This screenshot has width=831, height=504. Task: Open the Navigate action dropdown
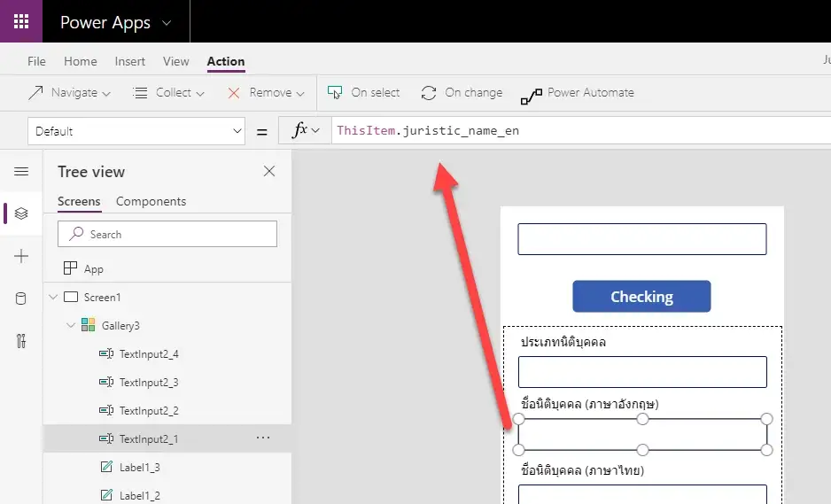point(69,93)
